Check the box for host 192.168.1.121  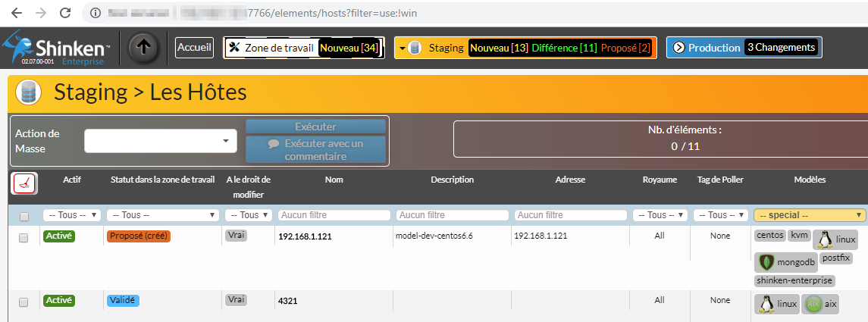coord(24,238)
